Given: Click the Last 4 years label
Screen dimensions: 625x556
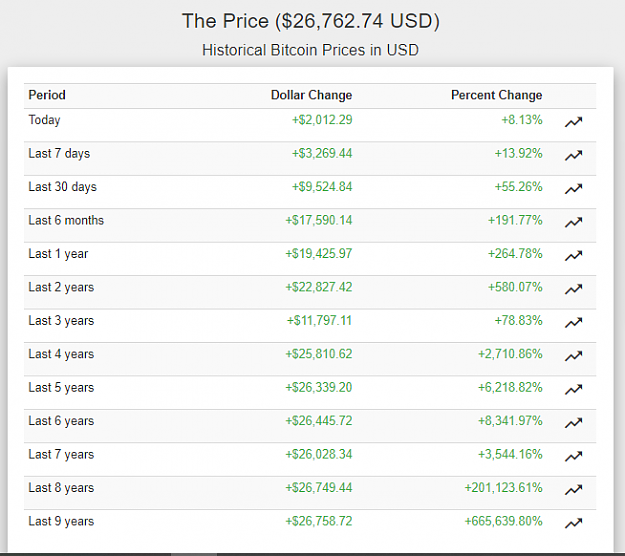Looking at the screenshot, I should click(x=61, y=354).
